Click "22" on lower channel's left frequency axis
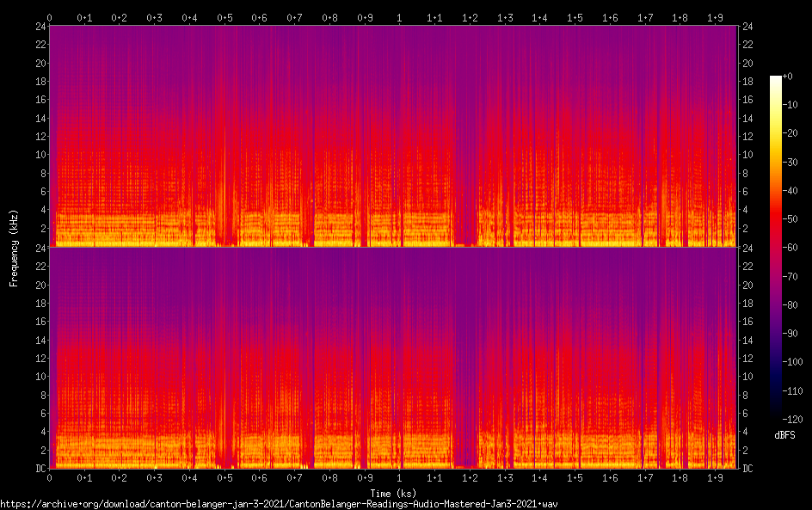The image size is (812, 510). (40, 266)
